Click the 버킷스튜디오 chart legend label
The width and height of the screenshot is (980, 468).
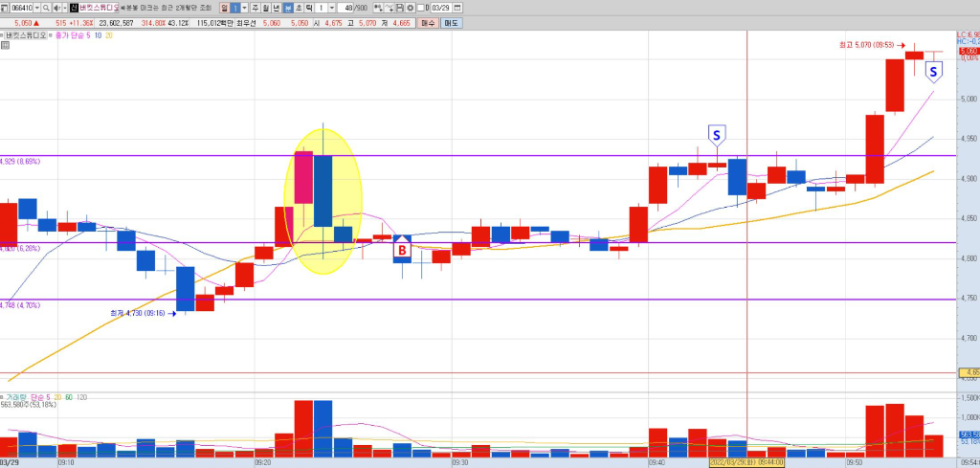pyautogui.click(x=26, y=35)
